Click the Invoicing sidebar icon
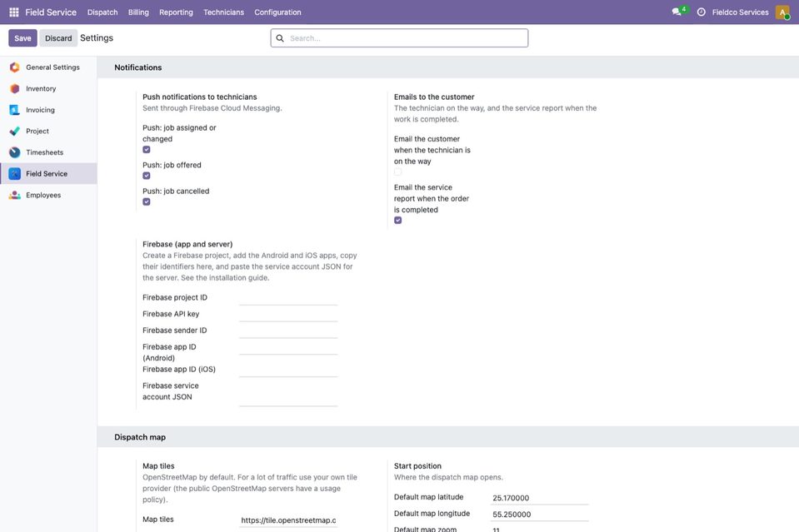This screenshot has width=799, height=532. point(15,110)
